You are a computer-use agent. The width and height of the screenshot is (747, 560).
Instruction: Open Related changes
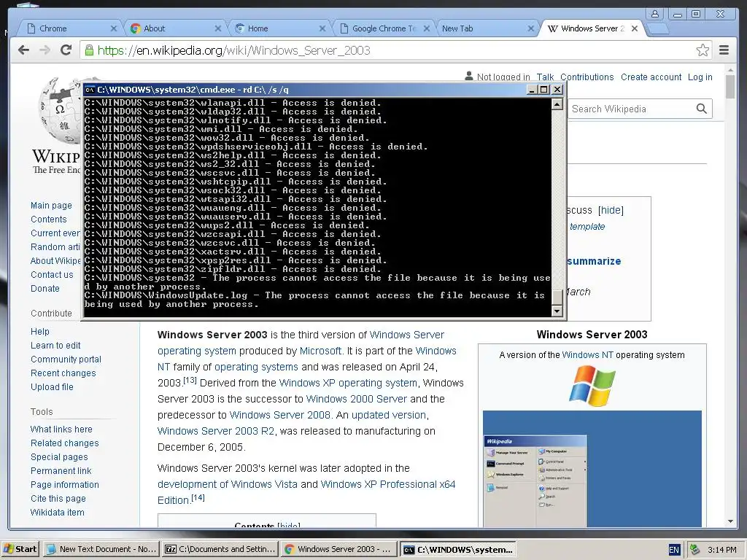(65, 443)
